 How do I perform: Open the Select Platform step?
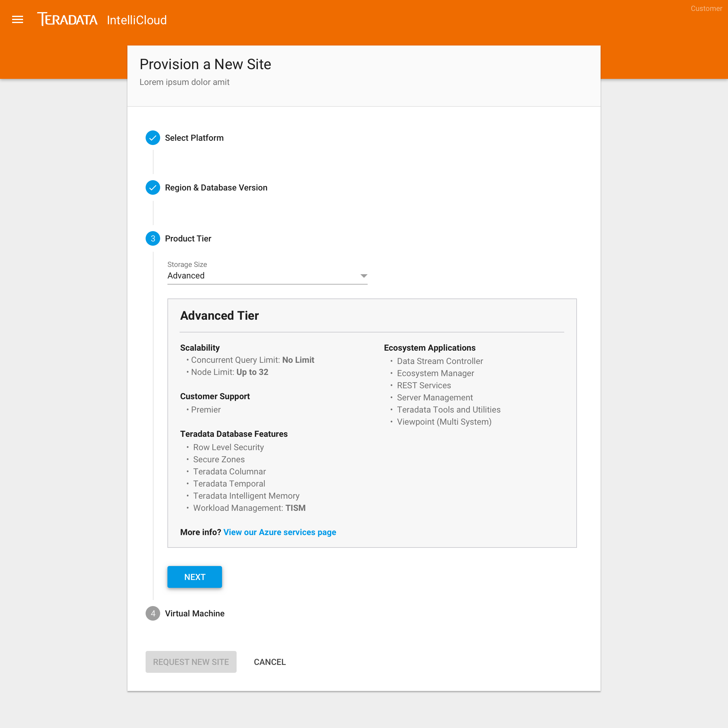click(194, 138)
